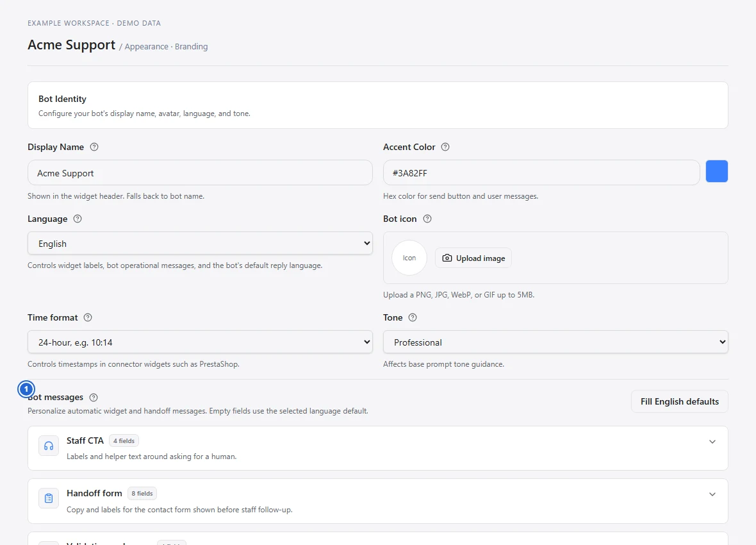756x545 pixels.
Task: Click the Handoff form clipboard icon
Action: [x=49, y=498]
